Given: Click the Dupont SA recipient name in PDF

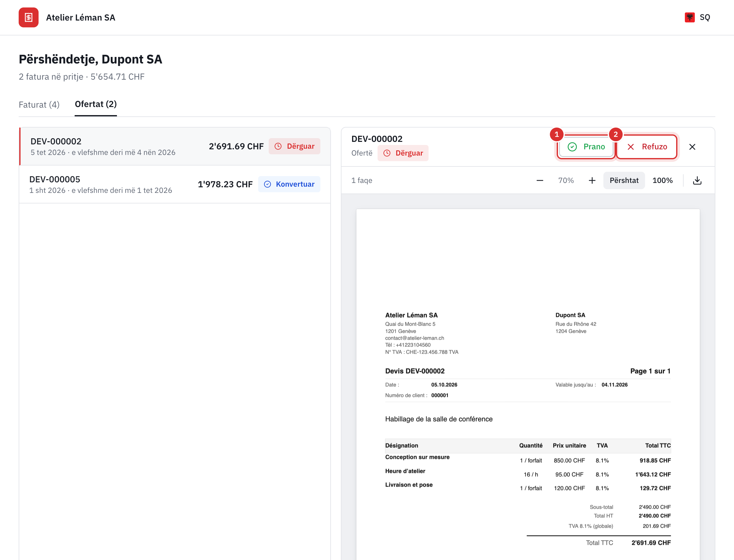Looking at the screenshot, I should [570, 315].
